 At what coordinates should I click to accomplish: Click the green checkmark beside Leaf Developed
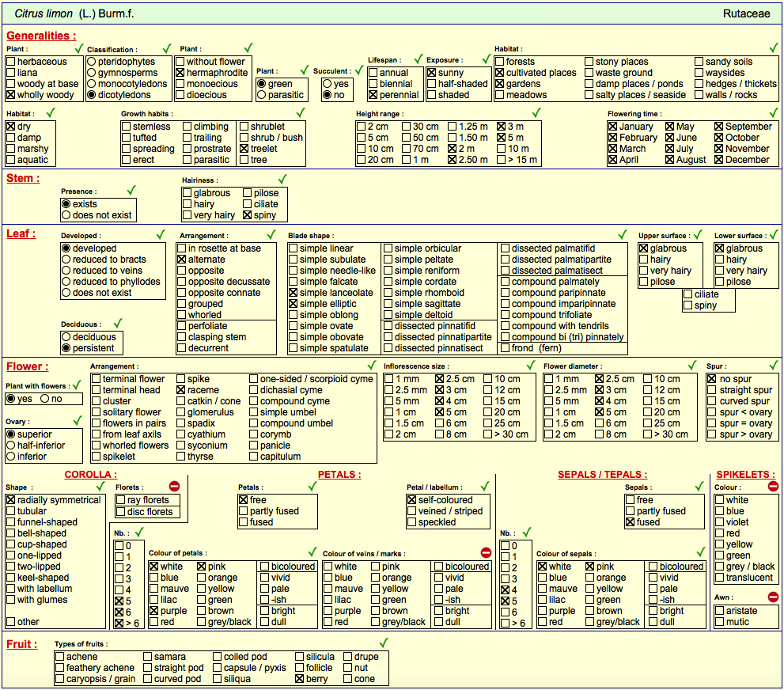[161, 235]
